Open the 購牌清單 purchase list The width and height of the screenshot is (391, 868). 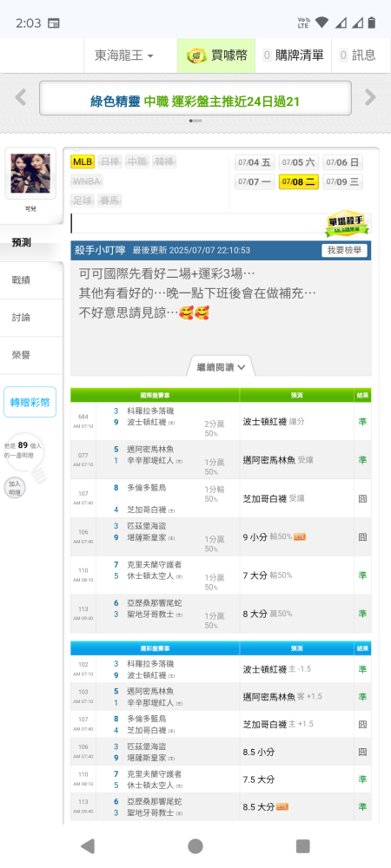294,56
